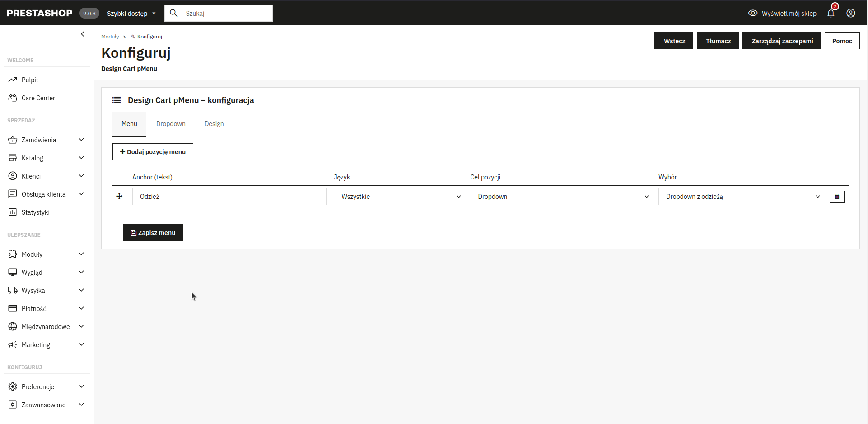
Task: Open the Wybór dropdown Dropdown z odzieżą
Action: (x=740, y=197)
